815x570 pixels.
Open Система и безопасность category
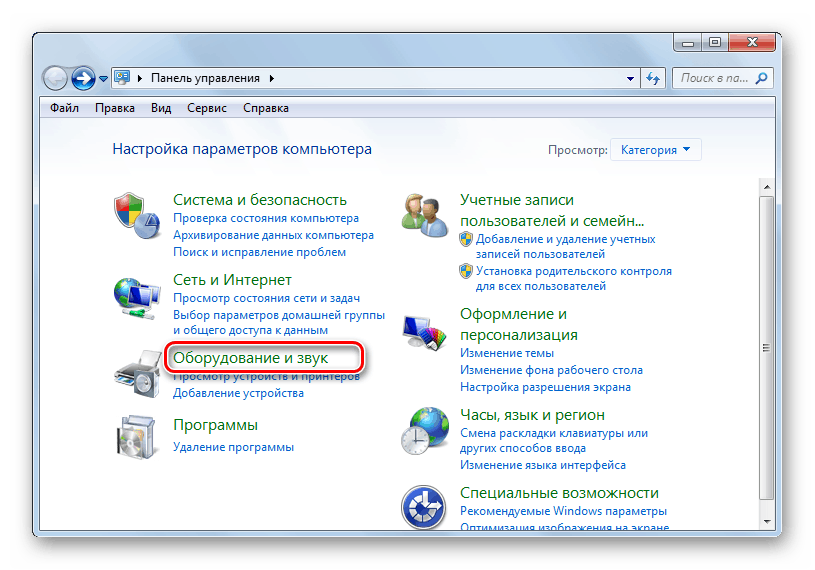click(260, 200)
